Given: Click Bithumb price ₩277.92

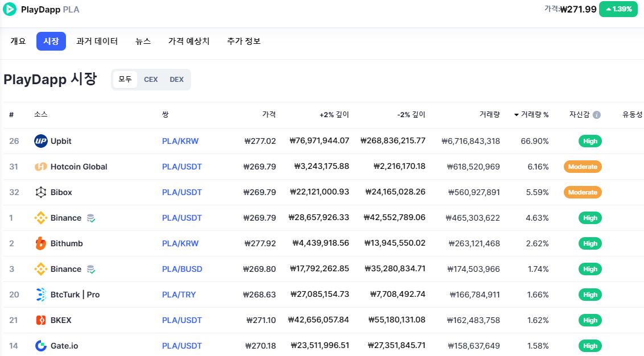Looking at the screenshot, I should (x=260, y=243).
